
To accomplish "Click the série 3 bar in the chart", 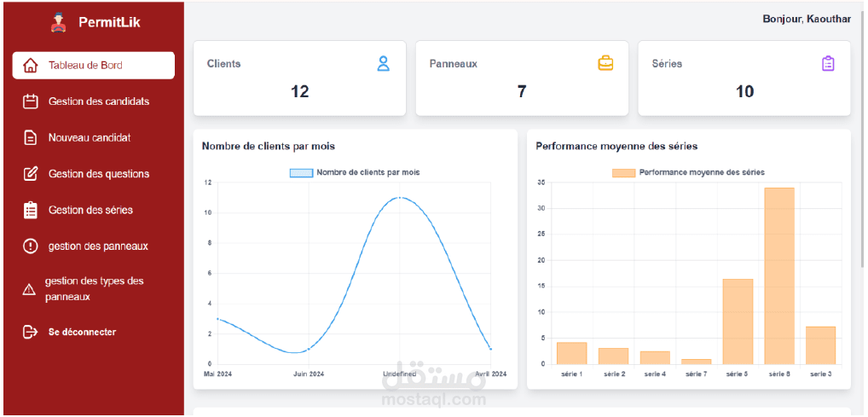I will 821,345.
